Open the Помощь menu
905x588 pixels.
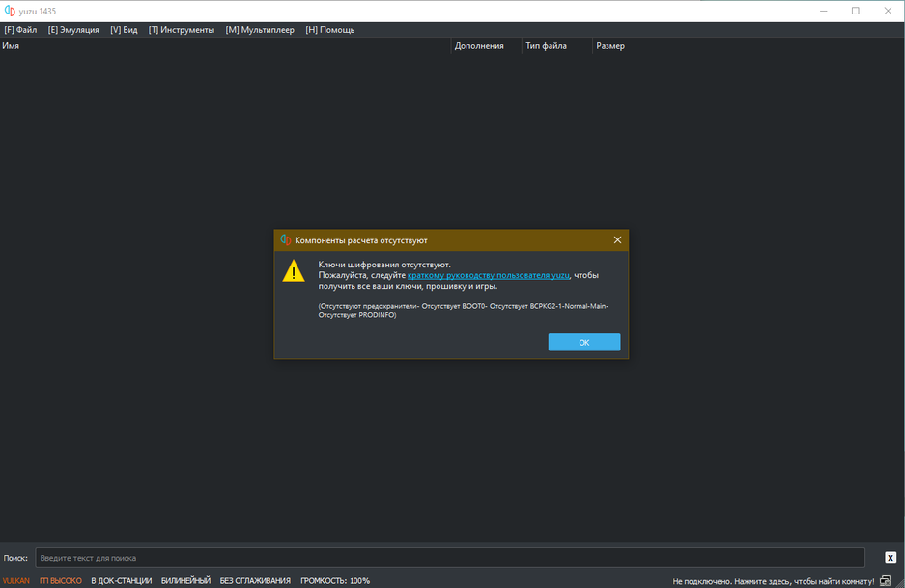coord(330,30)
